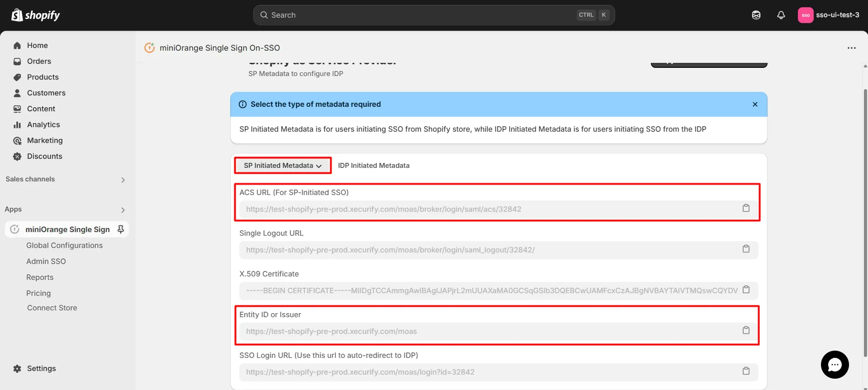Expand the Apps section
This screenshot has width=868, height=390.
[123, 210]
